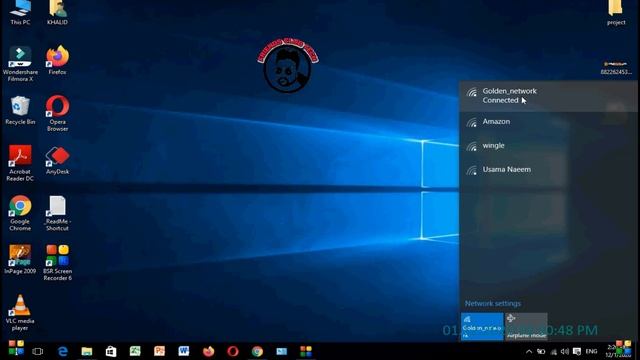Launch Google Chrome from the taskbar
The height and width of the screenshot is (360, 640).
click(257, 351)
